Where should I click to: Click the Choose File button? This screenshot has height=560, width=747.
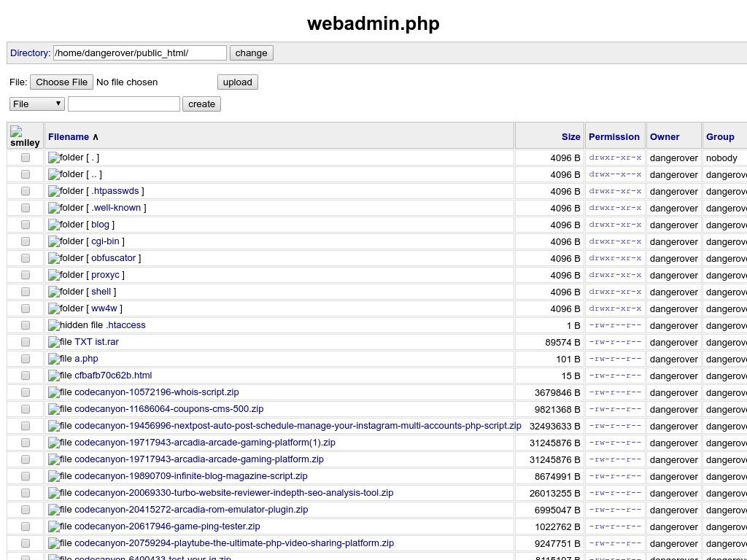(x=61, y=82)
